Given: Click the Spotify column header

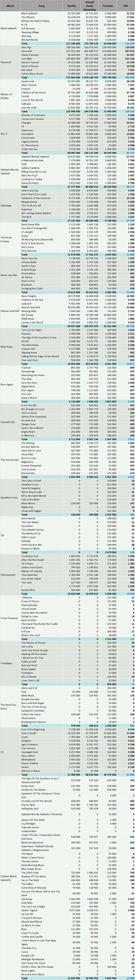Looking at the screenshot, I should click(72, 6).
